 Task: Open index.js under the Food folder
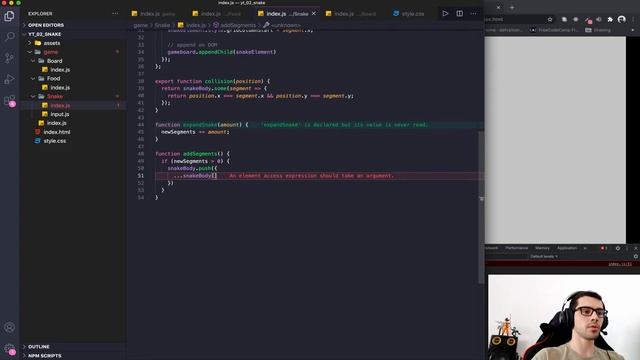tap(60, 88)
